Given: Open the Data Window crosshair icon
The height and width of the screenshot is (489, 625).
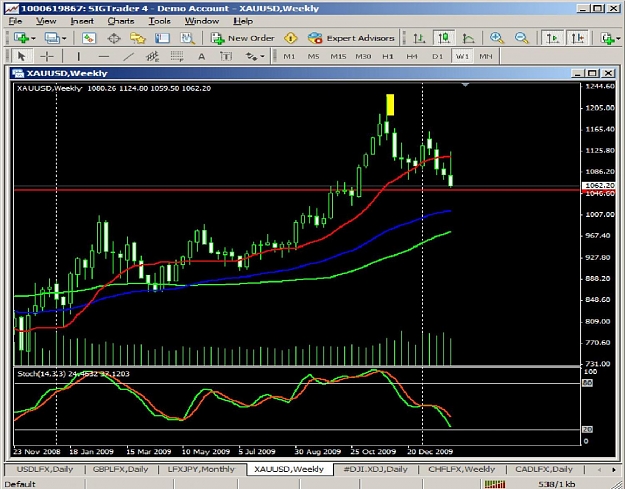Looking at the screenshot, I should coord(114,38).
